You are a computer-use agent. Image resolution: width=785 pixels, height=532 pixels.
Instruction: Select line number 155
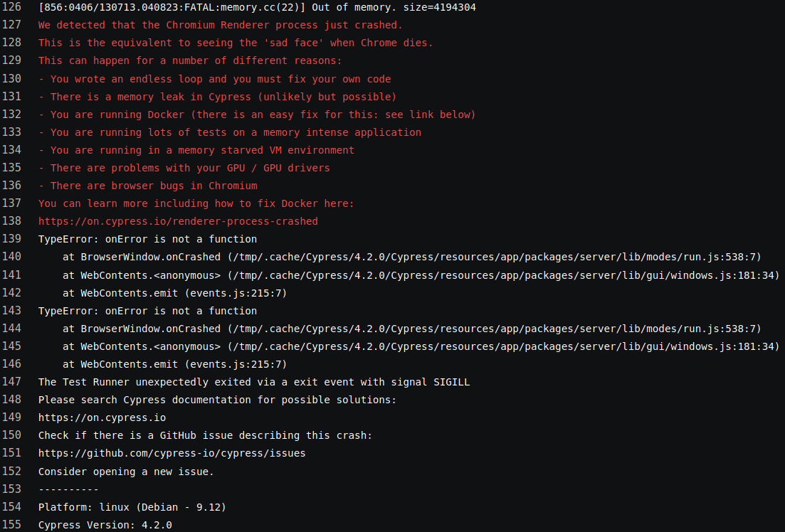(x=11, y=525)
